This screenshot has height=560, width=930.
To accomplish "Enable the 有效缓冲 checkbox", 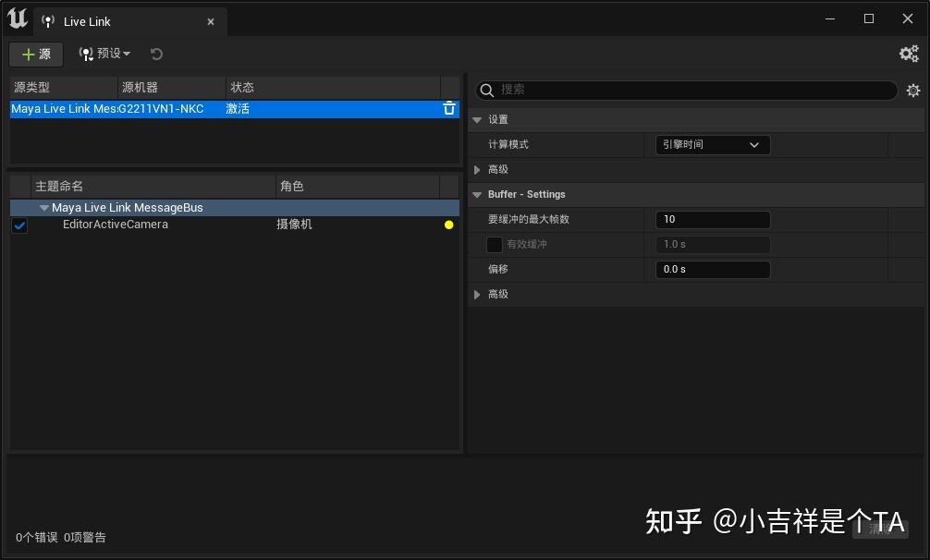I will point(496,244).
